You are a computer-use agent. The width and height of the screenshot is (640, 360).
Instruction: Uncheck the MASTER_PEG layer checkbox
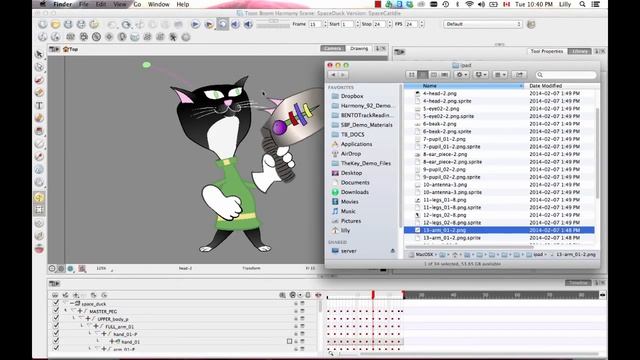pyautogui.click(x=56, y=311)
